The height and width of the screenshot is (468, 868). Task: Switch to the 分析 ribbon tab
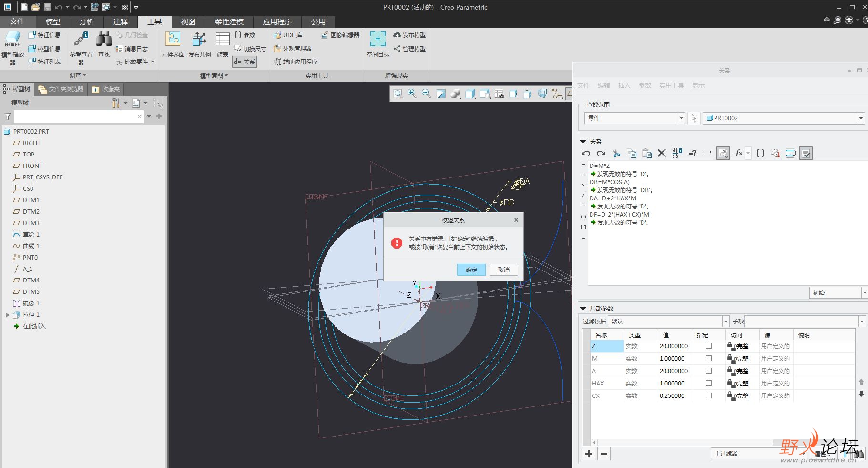pos(87,22)
